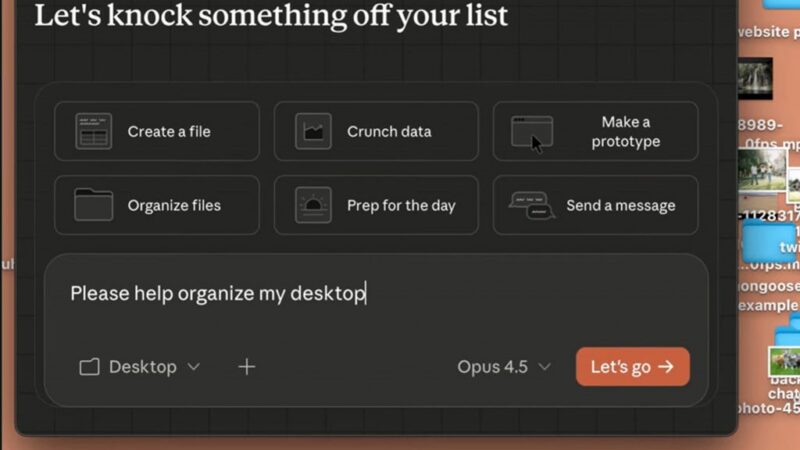Open the Opus 4.5 model dropdown
The height and width of the screenshot is (450, 800).
point(504,367)
